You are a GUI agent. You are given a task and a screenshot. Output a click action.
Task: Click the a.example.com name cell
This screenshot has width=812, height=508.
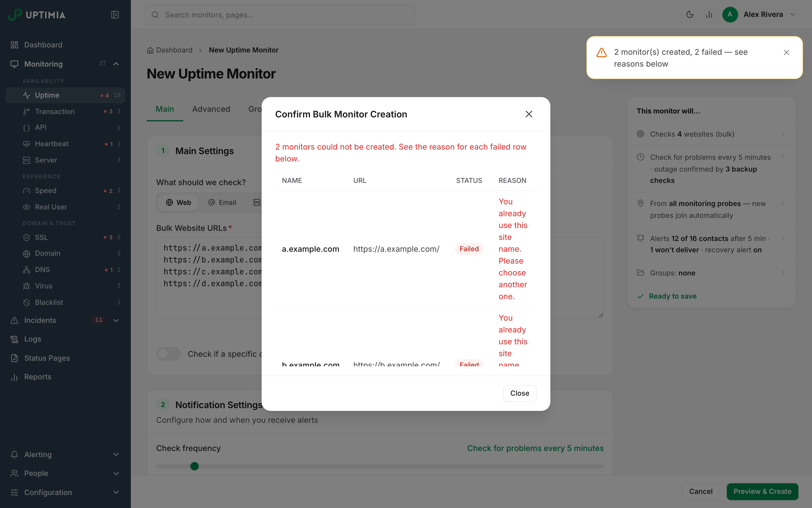pyautogui.click(x=310, y=249)
